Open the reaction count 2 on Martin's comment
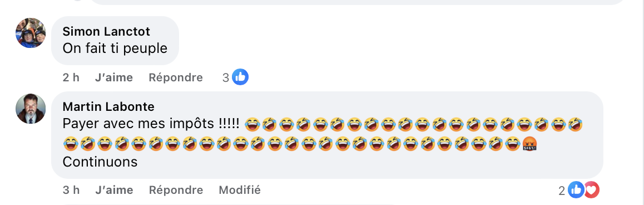Viewport: 644px width, 205px height. tap(562, 191)
